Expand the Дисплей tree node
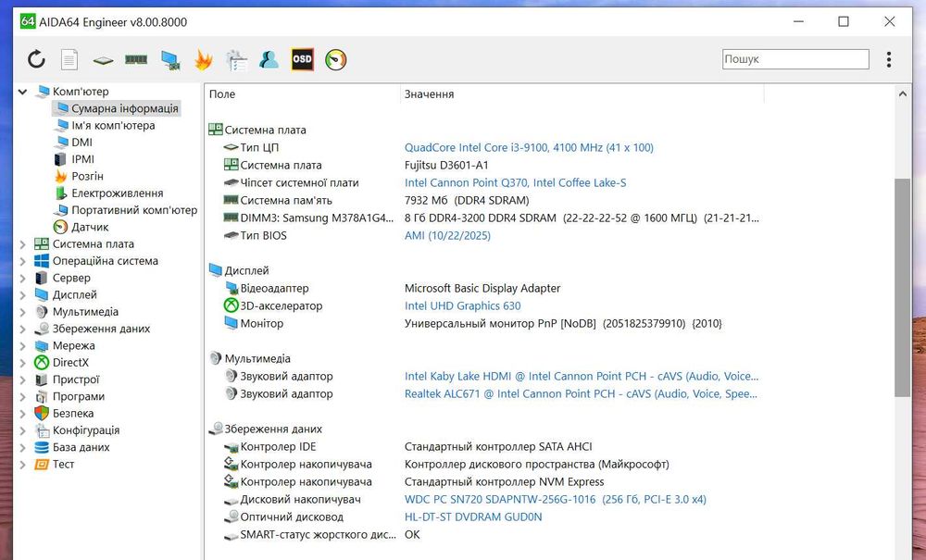The height and width of the screenshot is (560, 926). pos(22,295)
